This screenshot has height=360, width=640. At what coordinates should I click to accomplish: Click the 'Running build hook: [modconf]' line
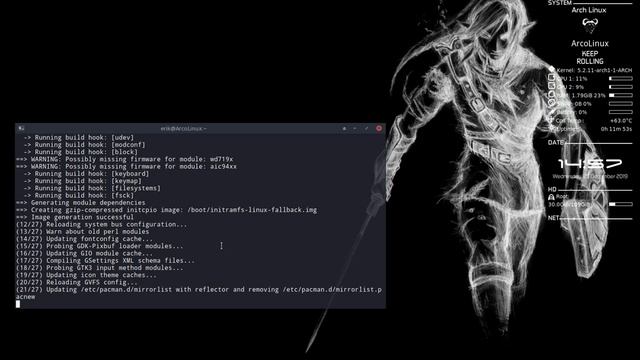point(84,145)
